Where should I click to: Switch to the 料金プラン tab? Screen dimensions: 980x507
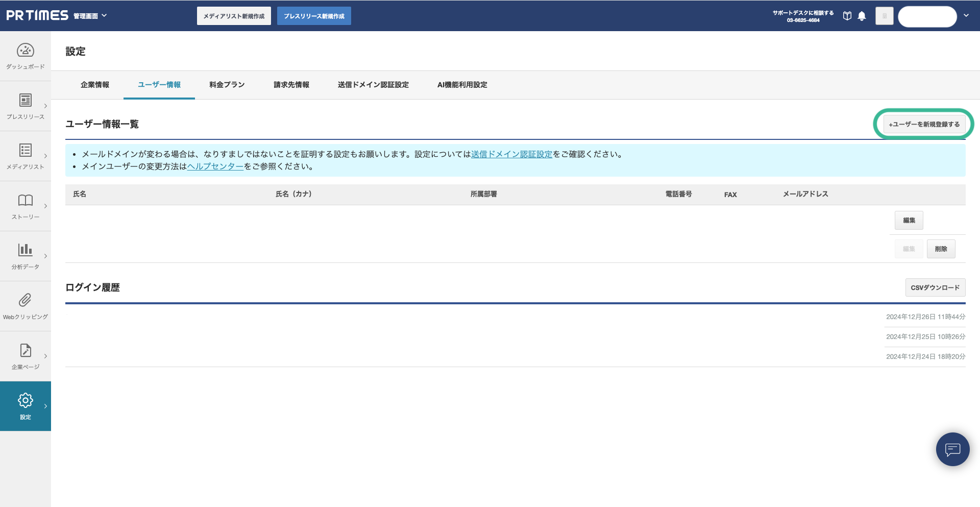[227, 85]
